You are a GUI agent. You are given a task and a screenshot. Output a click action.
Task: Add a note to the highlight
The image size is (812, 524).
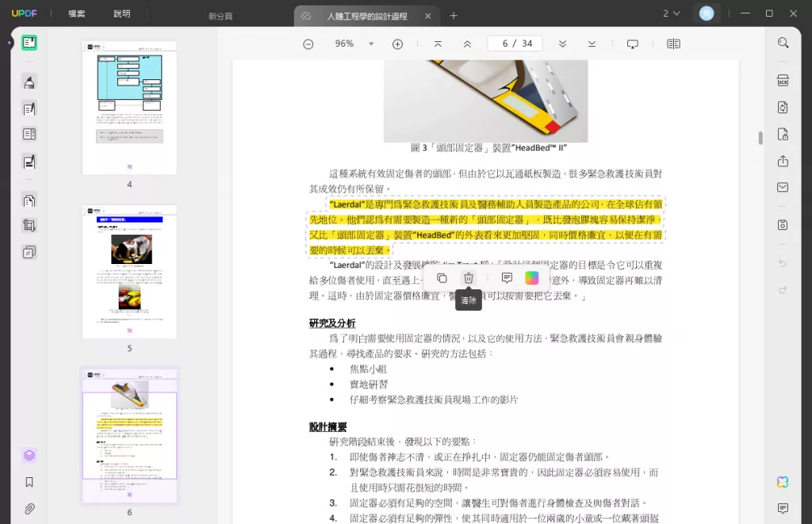pos(507,278)
